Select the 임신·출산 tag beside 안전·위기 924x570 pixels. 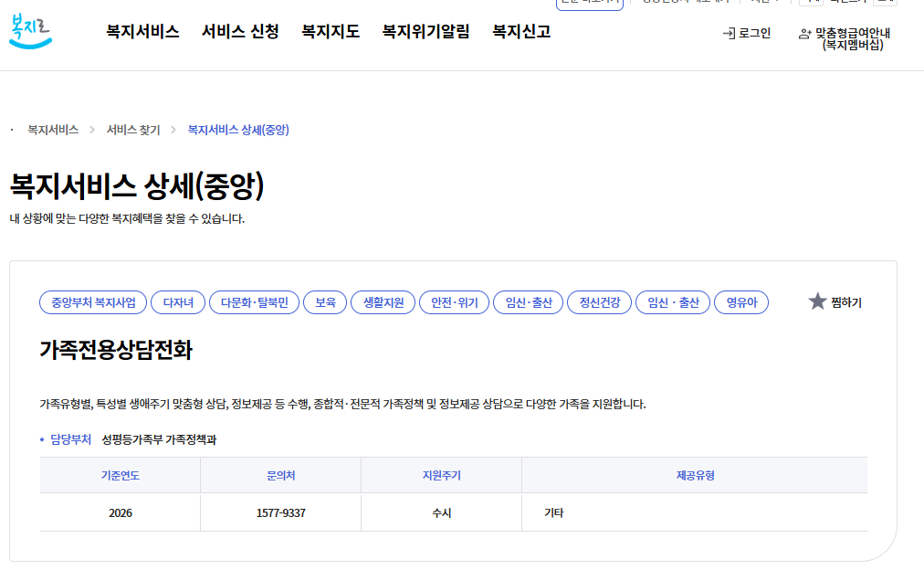529,302
